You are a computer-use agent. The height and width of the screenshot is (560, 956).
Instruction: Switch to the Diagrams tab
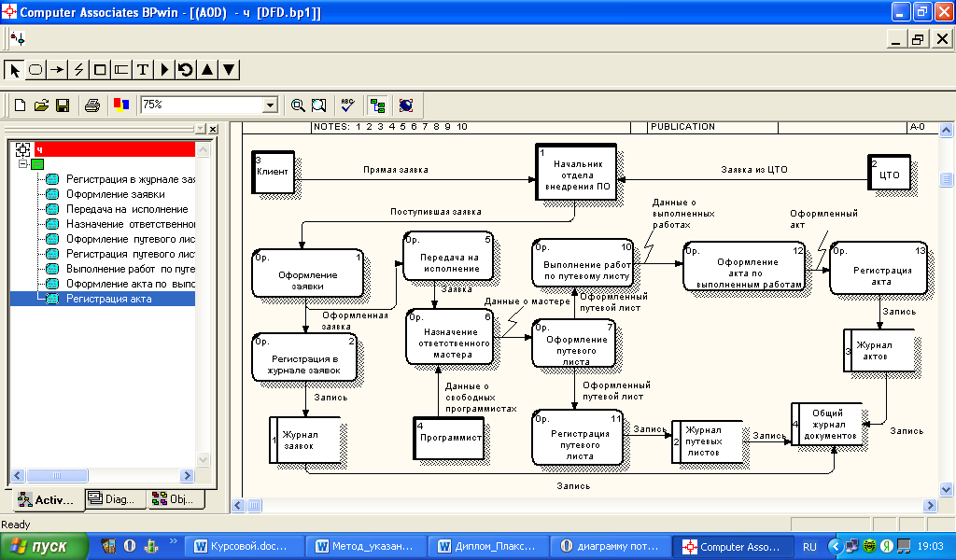tap(115, 499)
